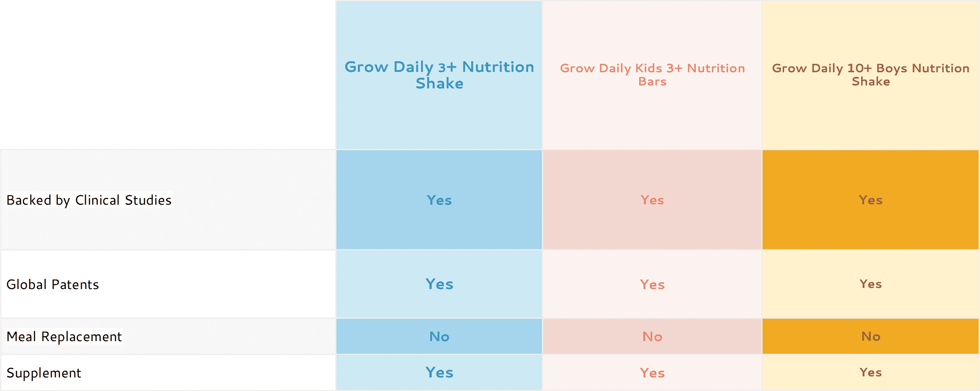Click blue Yes in Supplement row
980x391 pixels.
(x=439, y=372)
